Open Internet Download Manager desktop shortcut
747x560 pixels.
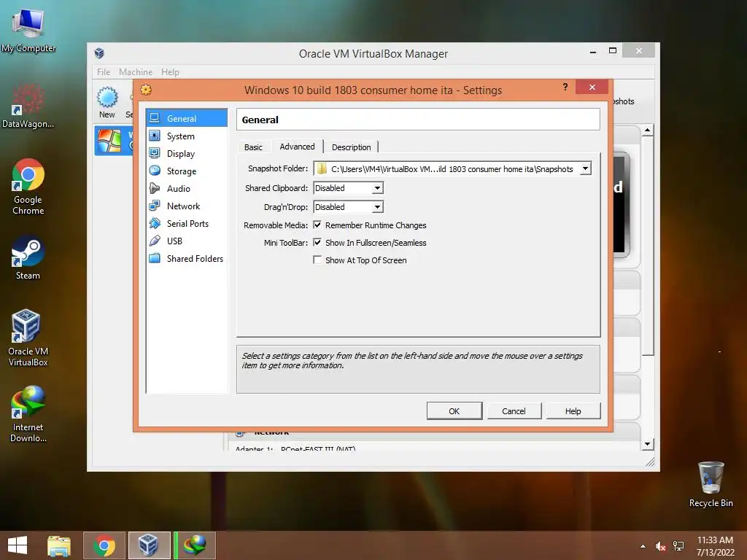coord(28,414)
